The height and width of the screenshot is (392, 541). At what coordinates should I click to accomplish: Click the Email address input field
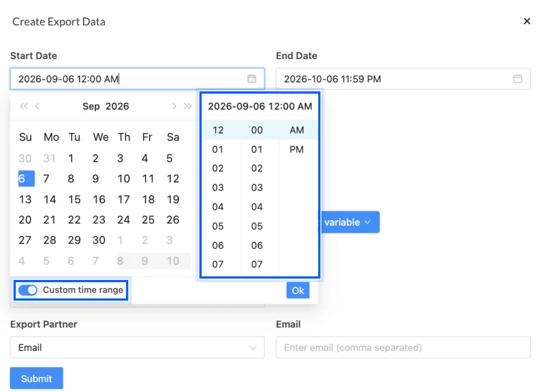tap(403, 347)
